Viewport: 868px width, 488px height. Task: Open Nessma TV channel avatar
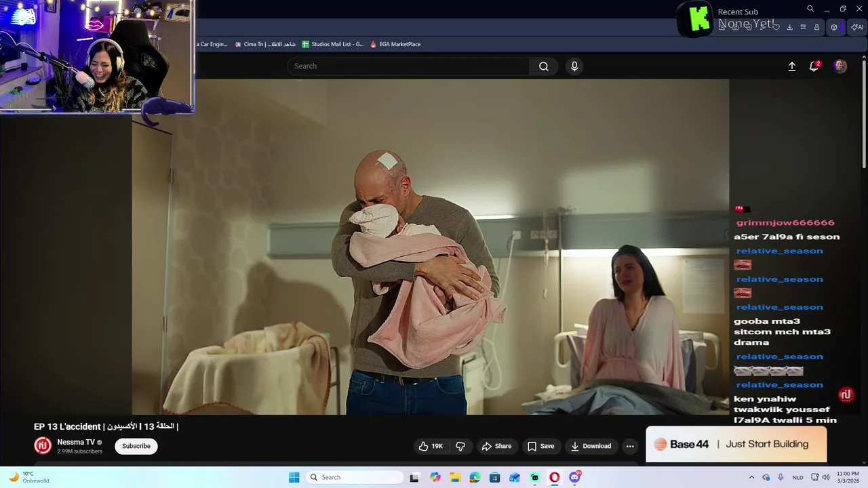43,445
